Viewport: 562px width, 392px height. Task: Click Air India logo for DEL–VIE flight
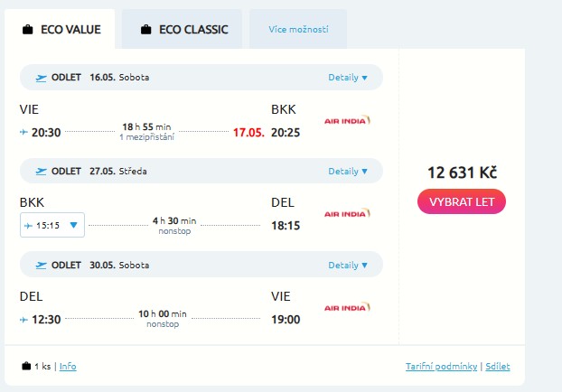tap(348, 307)
